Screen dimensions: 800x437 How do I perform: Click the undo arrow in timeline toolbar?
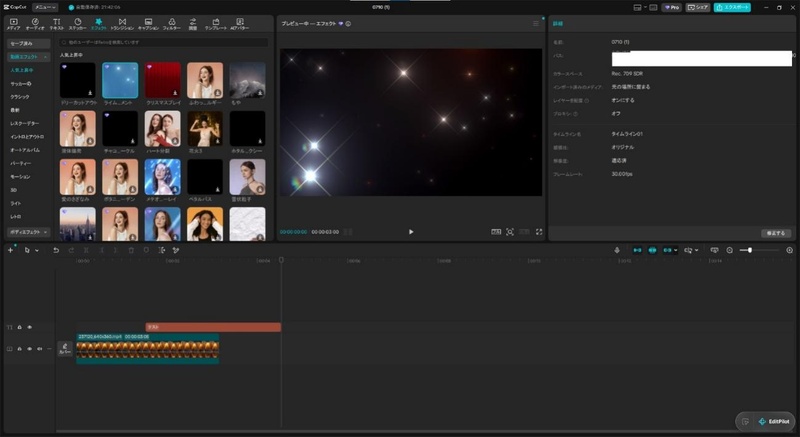pos(56,250)
